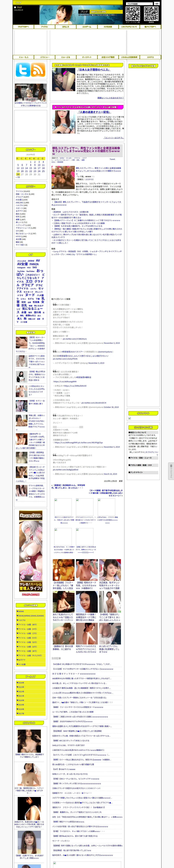Click the ページトップへ side button

coord(171,471)
